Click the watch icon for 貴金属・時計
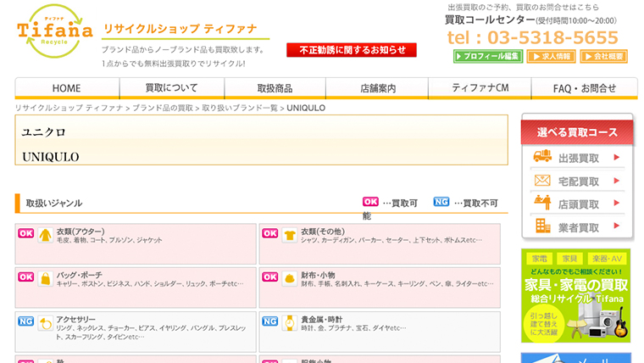The width and height of the screenshot is (644, 363). 290,323
